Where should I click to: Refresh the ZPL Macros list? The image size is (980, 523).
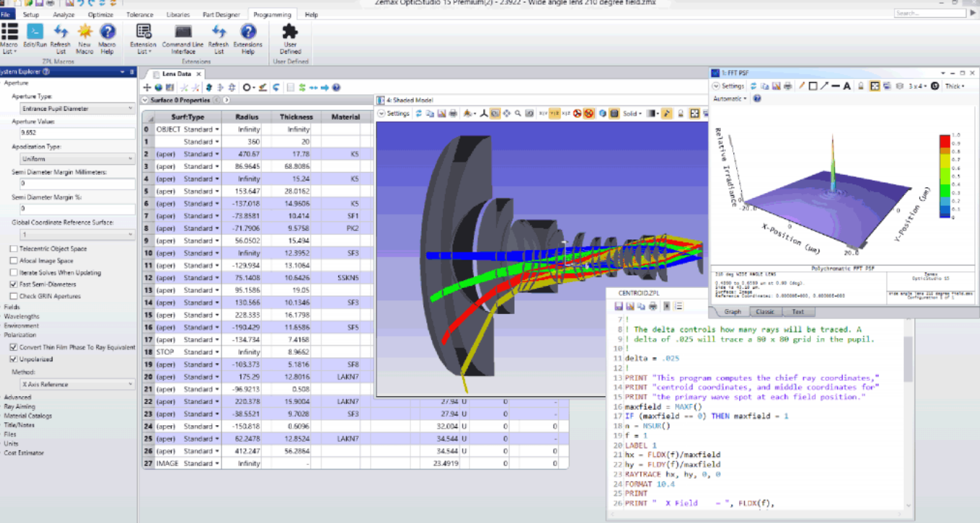tap(61, 38)
